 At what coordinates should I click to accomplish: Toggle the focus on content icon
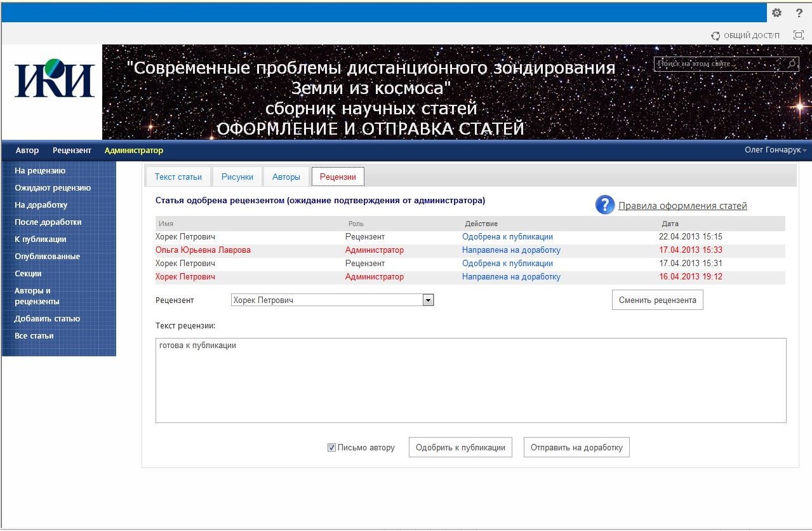(799, 36)
